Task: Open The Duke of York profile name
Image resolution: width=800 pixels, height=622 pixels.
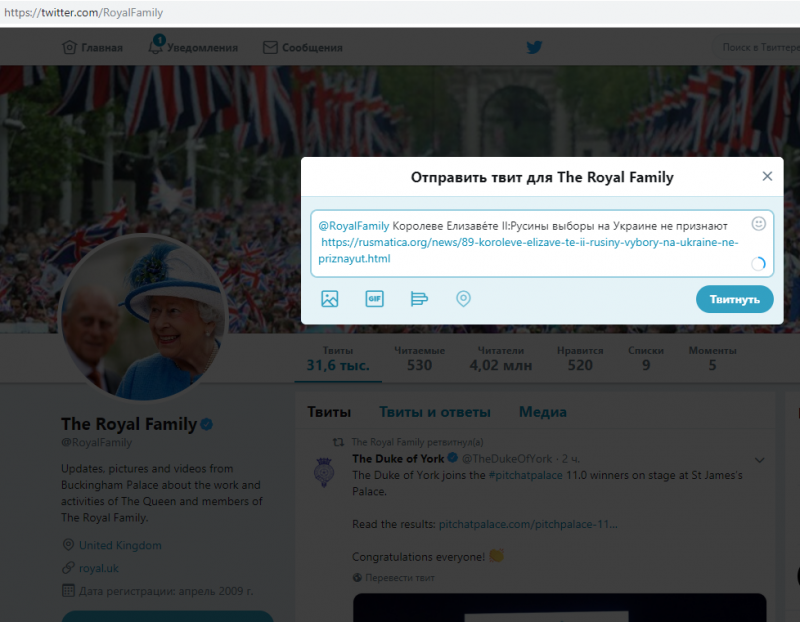Action: pos(398,459)
